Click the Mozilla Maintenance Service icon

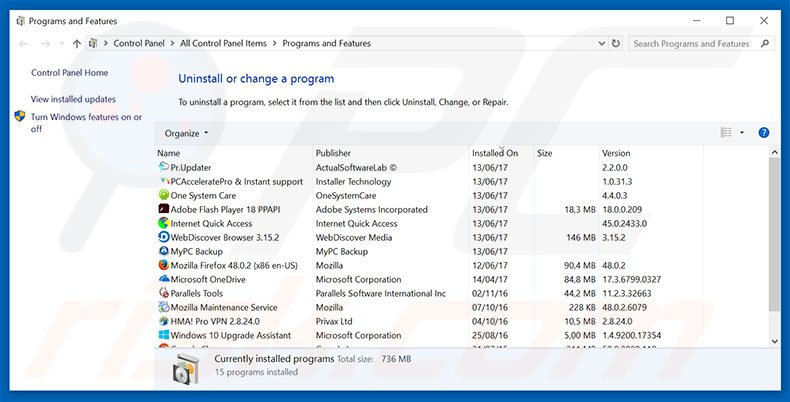pos(164,307)
